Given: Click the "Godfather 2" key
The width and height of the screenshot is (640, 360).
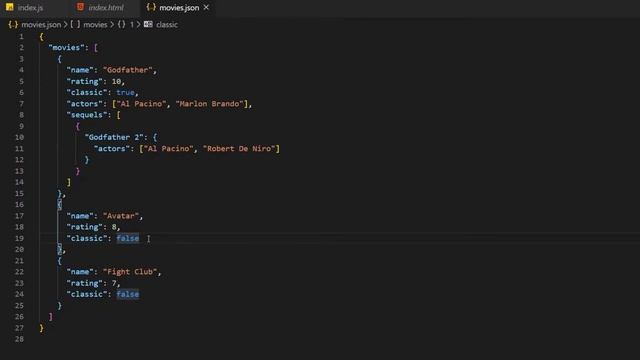Looking at the screenshot, I should point(114,138).
